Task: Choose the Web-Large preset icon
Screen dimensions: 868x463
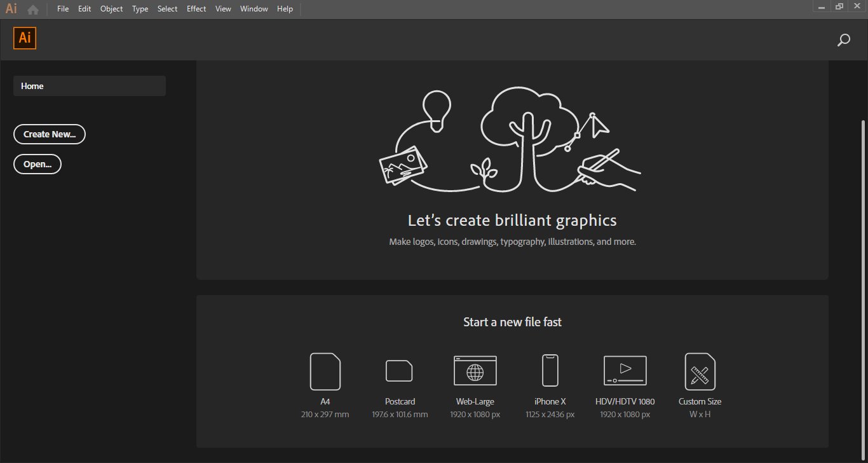Action: click(x=475, y=371)
